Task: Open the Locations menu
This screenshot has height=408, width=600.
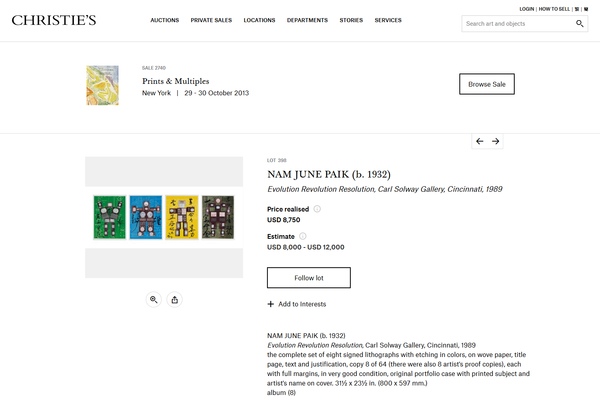Action: point(259,20)
